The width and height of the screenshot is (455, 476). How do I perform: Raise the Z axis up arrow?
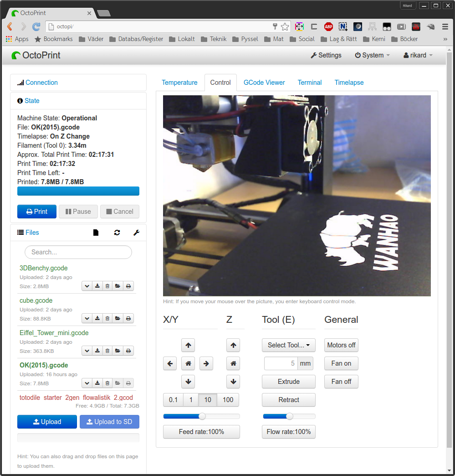pos(233,345)
